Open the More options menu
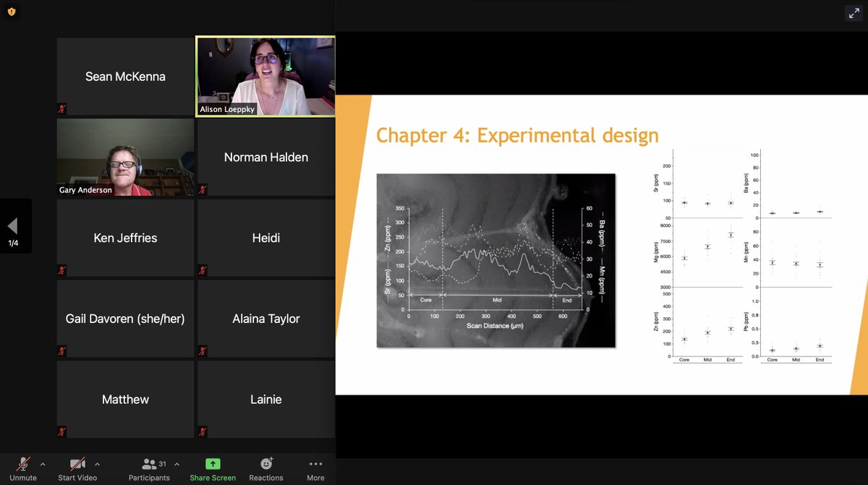 pos(315,468)
